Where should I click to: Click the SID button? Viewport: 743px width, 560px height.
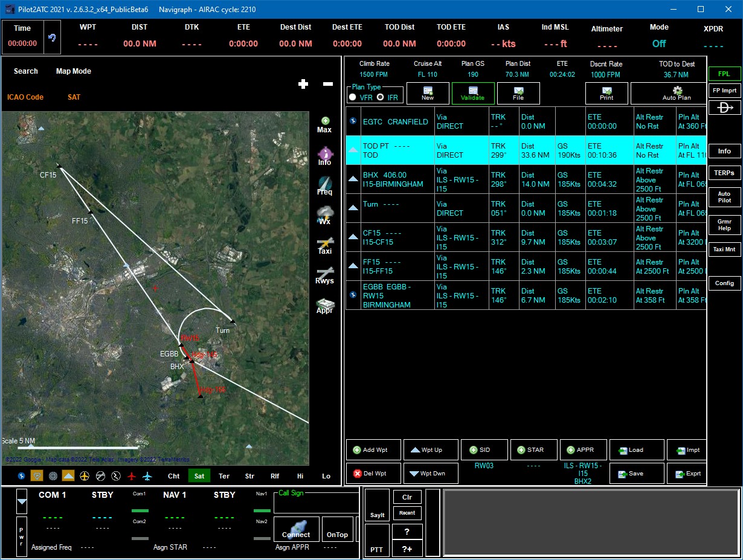[x=484, y=450]
